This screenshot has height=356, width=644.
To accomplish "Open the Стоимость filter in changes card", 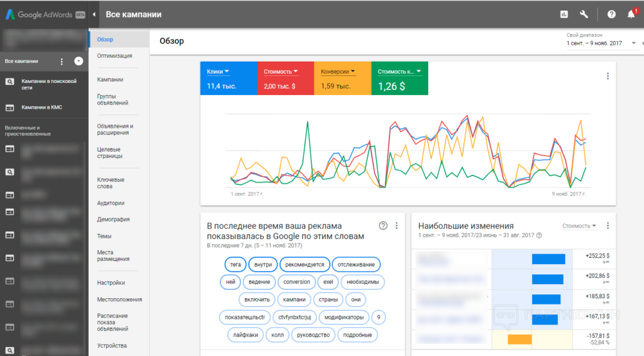I will coord(579,226).
